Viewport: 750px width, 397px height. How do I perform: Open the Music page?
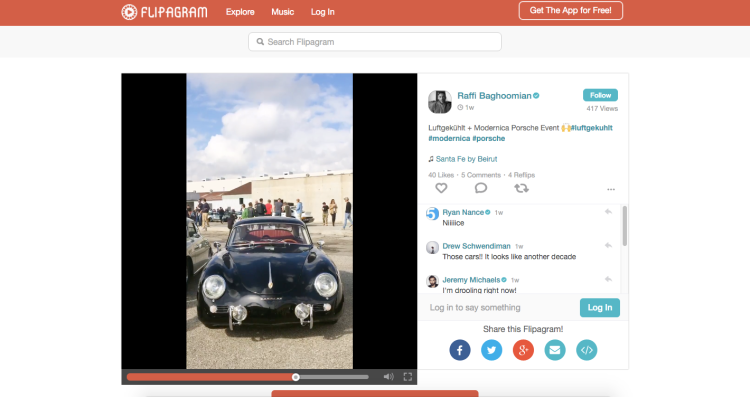(x=283, y=12)
